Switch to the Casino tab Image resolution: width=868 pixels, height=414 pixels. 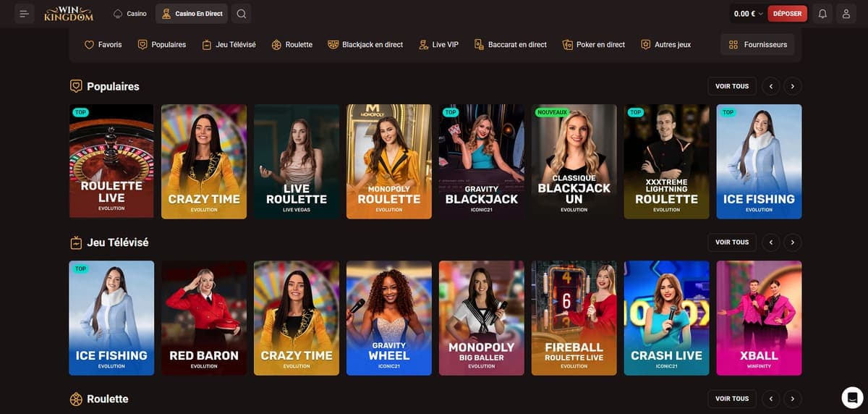tap(130, 14)
